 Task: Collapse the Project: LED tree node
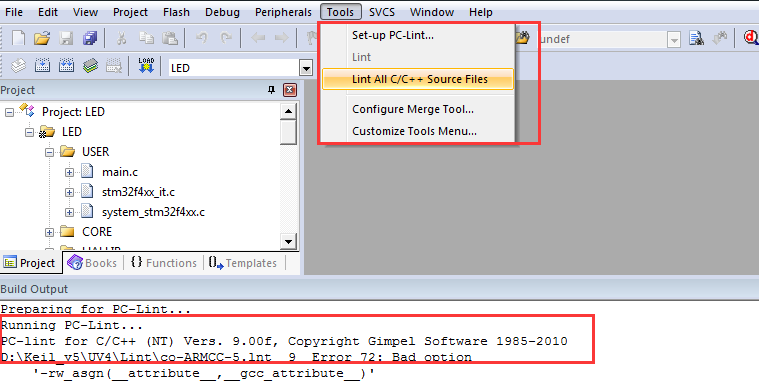9,112
